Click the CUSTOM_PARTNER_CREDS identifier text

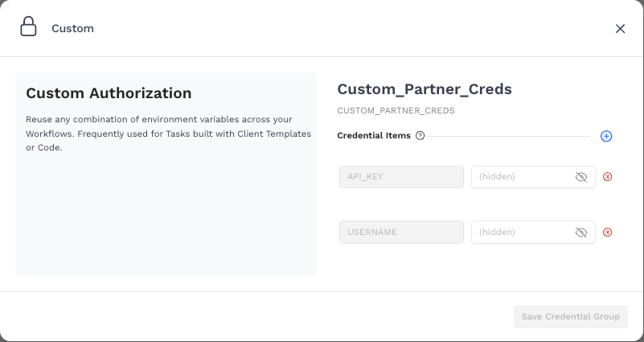(396, 111)
